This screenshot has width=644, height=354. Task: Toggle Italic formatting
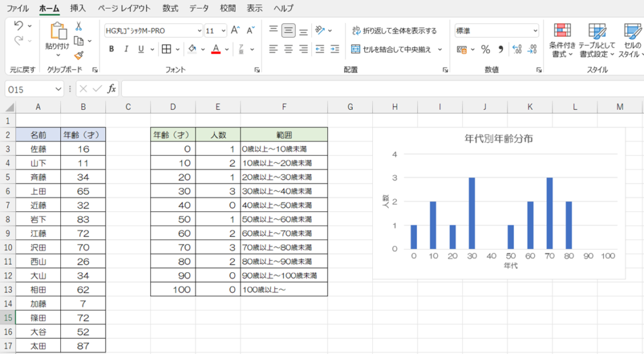click(x=126, y=49)
